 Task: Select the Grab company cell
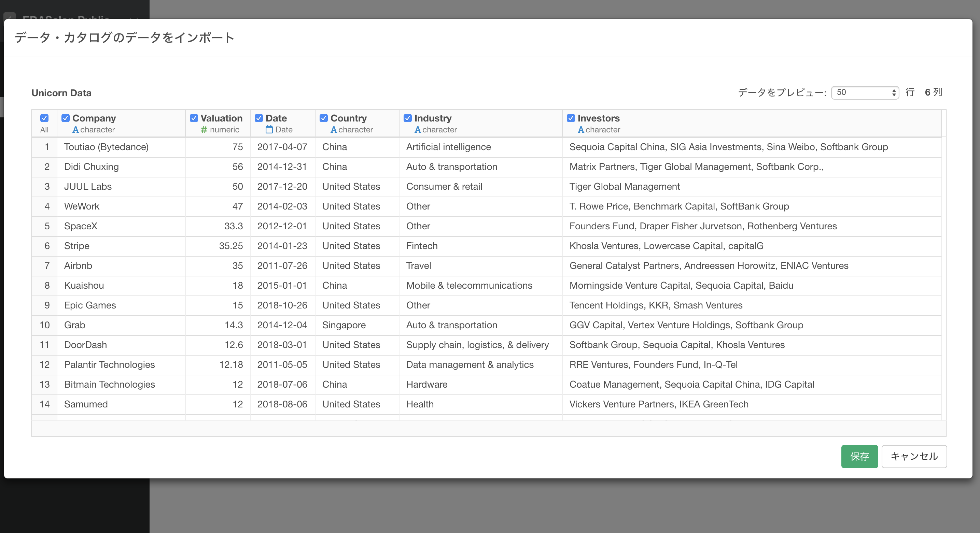point(121,325)
